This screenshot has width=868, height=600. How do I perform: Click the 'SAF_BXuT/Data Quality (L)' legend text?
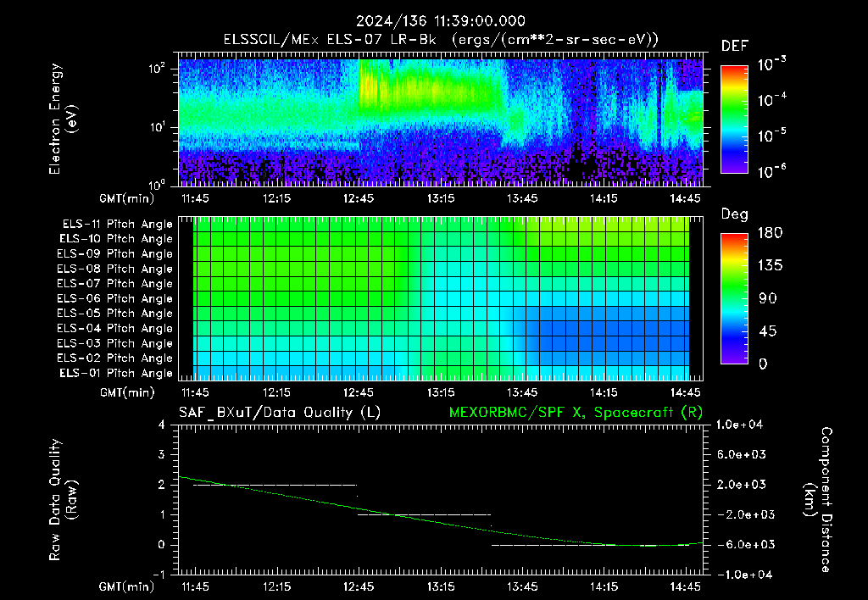point(280,413)
